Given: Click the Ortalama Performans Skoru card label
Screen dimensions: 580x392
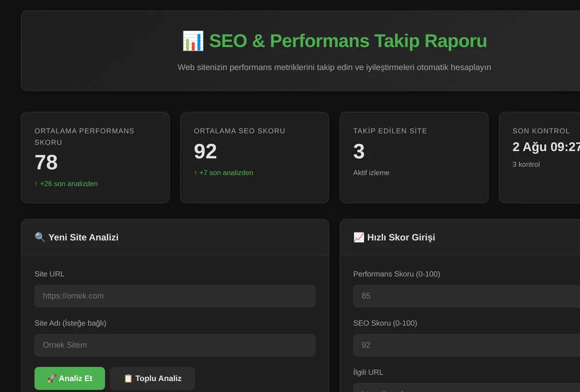Looking at the screenshot, I should (x=85, y=137).
